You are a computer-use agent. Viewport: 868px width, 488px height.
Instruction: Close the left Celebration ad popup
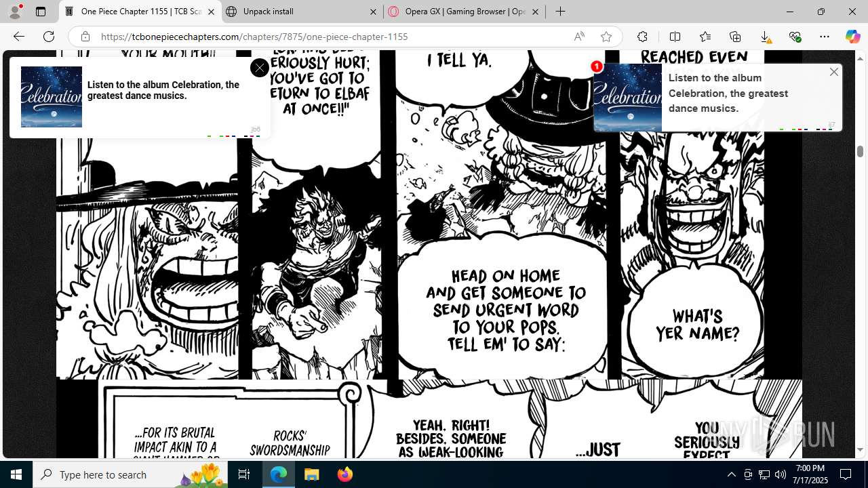tap(259, 68)
